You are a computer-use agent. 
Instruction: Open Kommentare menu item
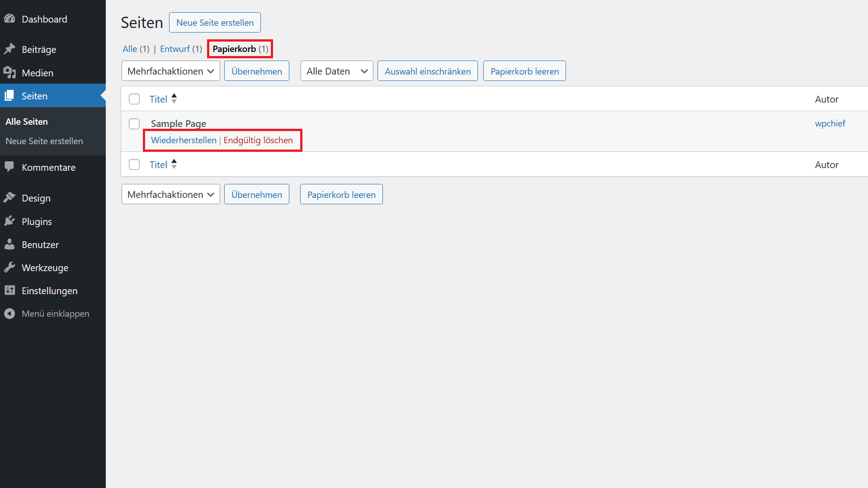coord(53,167)
